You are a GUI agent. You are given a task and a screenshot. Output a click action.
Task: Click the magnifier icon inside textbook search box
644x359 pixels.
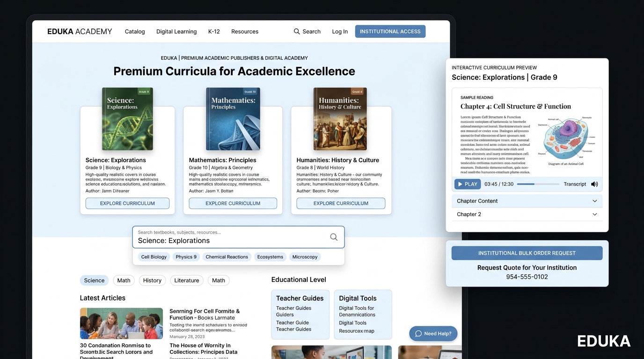tap(334, 237)
